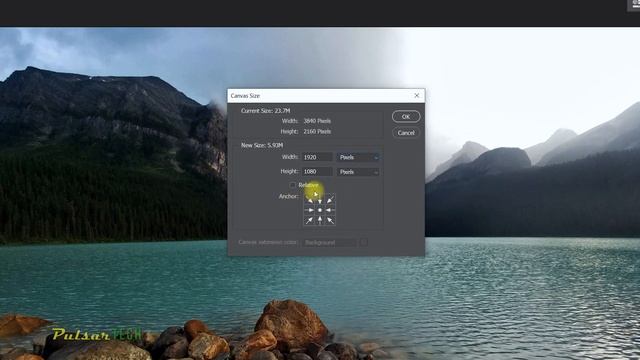Click the New Size 5.93M text
Screen dimensions: 640x360
tap(262, 145)
